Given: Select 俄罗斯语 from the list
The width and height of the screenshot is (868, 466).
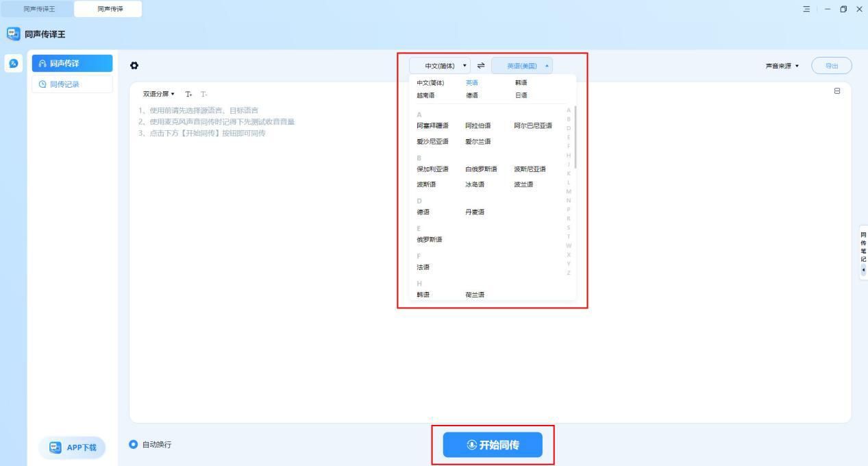Looking at the screenshot, I should coord(430,239).
